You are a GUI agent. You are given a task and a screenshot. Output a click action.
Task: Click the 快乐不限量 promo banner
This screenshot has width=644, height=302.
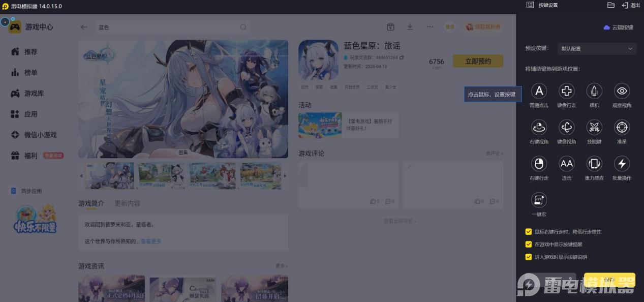click(x=35, y=219)
